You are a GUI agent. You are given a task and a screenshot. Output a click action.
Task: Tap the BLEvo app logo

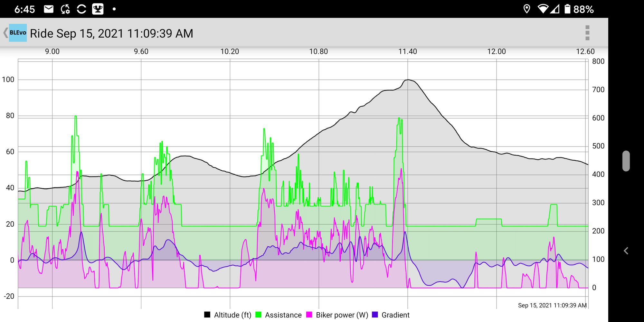[18, 33]
